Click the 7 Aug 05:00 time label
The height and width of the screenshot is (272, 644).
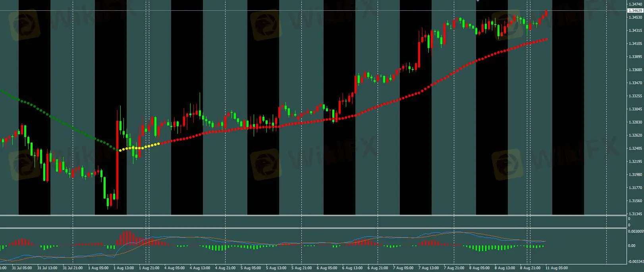tap(403, 268)
